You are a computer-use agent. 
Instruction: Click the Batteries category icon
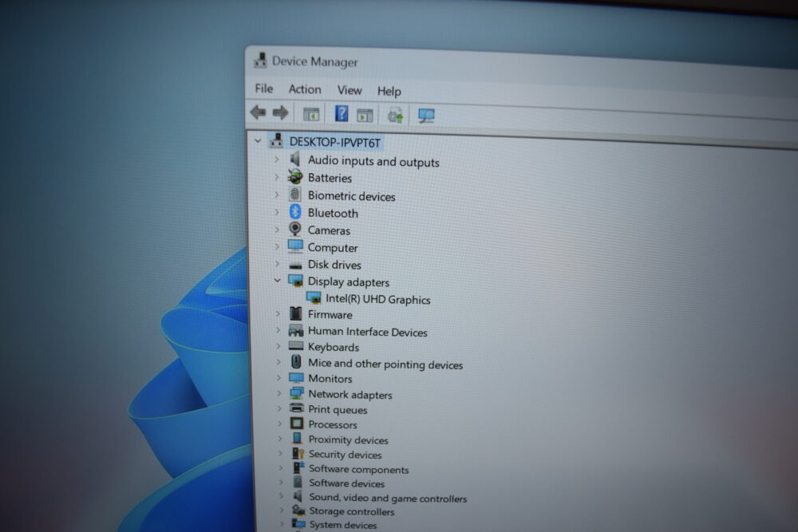pos(295,177)
